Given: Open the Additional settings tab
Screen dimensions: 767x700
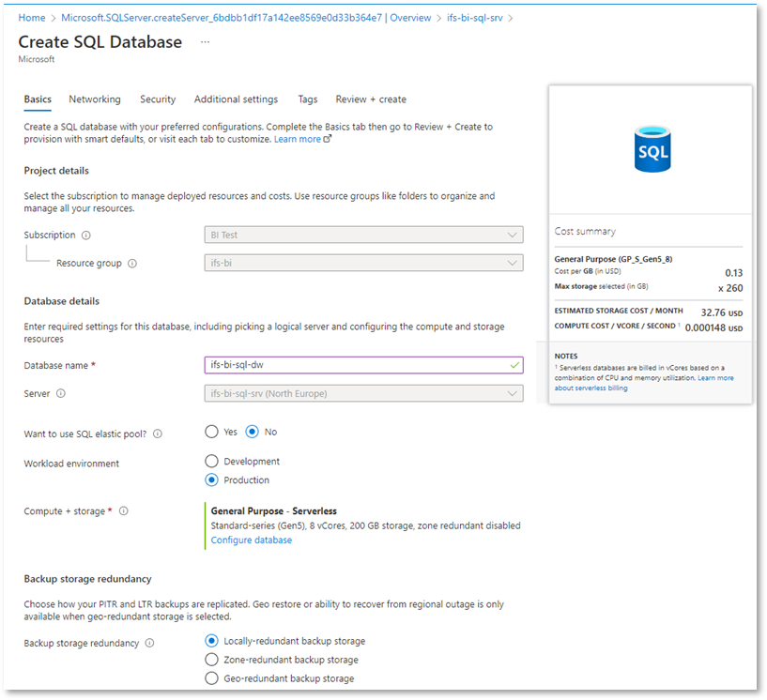Looking at the screenshot, I should [x=236, y=99].
